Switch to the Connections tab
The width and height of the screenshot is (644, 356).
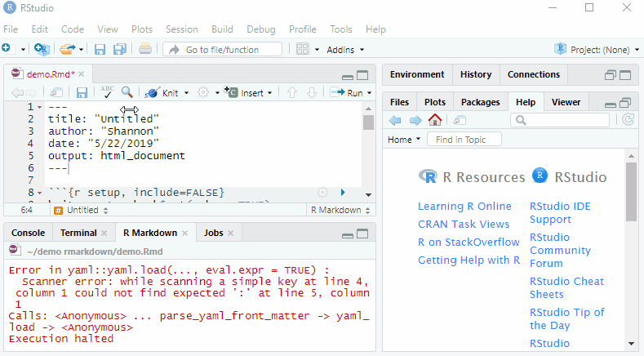pos(534,74)
